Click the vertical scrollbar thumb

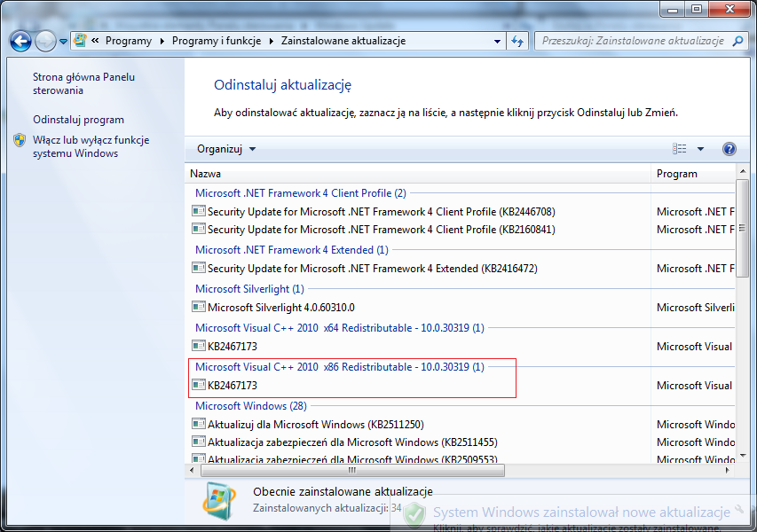pos(743,228)
